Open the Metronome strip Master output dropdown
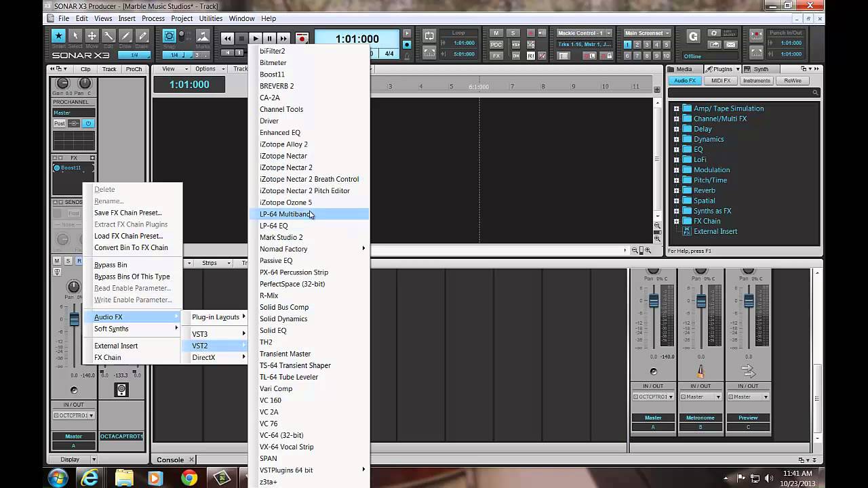Image resolution: width=868 pixels, height=488 pixels. [701, 397]
